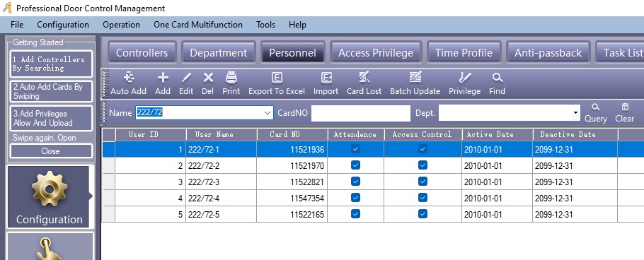
Task: Switch to the Access Privilege tab
Action: click(376, 52)
